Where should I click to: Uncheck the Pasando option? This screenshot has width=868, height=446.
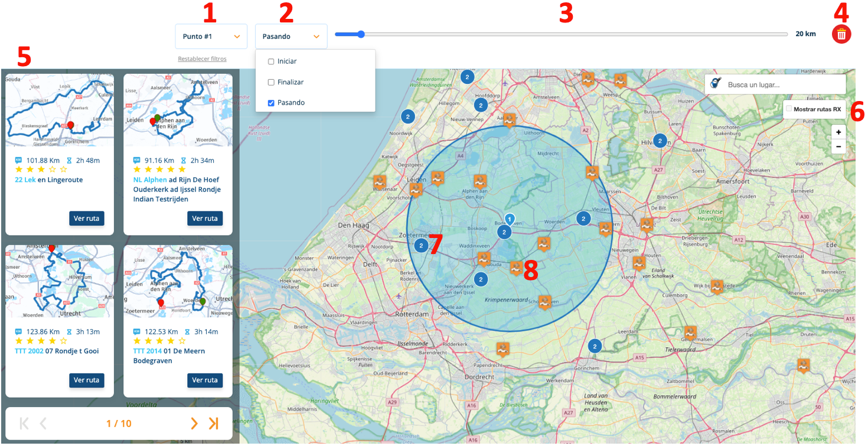tap(271, 103)
